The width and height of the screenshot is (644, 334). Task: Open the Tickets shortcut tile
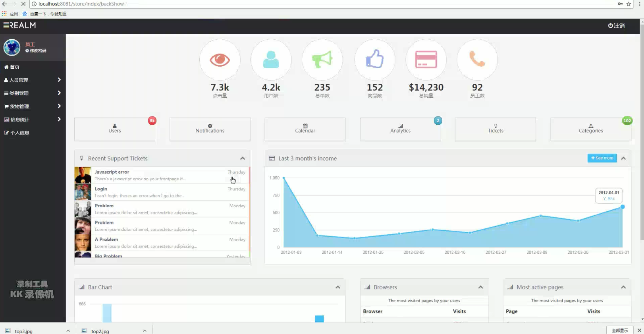pyautogui.click(x=496, y=129)
